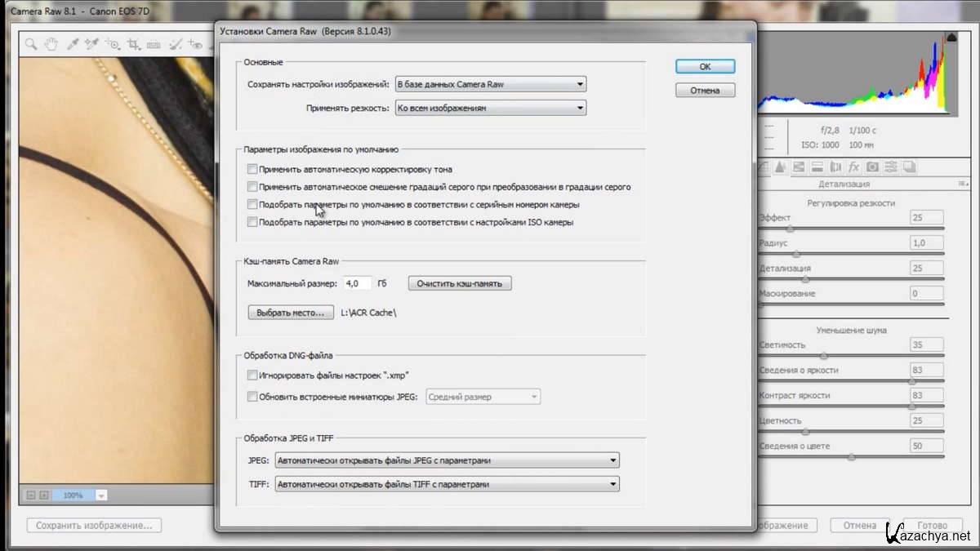Expand the apply sharpening dropdown
Image resolution: width=980 pixels, height=551 pixels.
pyautogui.click(x=490, y=108)
